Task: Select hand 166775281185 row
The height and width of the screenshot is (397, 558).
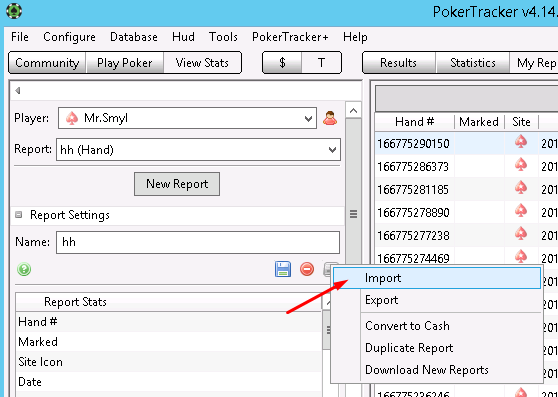Action: [466, 189]
